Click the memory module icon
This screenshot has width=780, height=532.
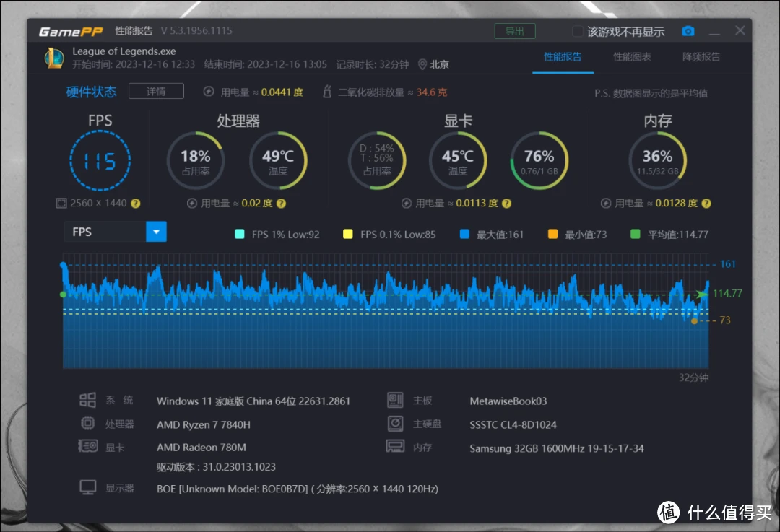pyautogui.click(x=396, y=446)
